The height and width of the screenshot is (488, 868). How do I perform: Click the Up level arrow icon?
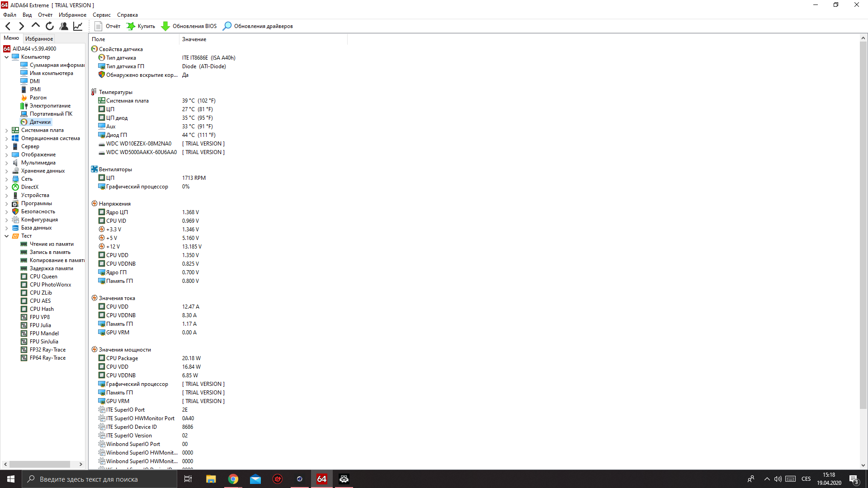[x=35, y=26]
